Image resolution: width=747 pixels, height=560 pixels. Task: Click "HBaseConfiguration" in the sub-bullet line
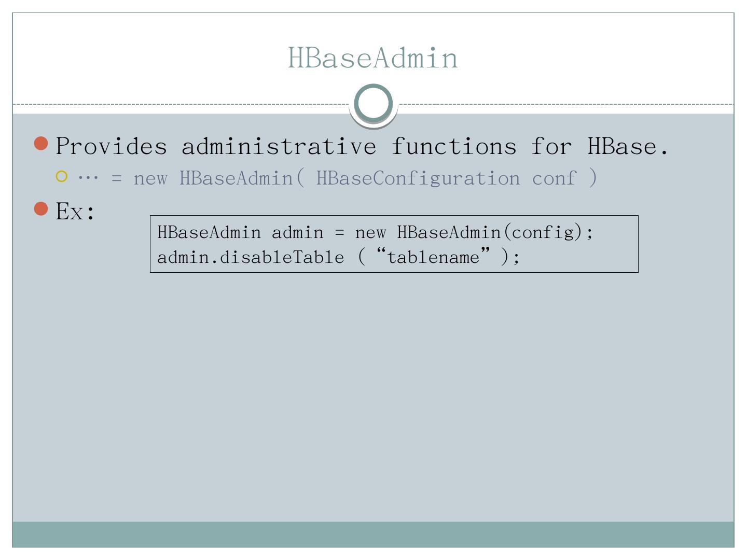coord(418,178)
